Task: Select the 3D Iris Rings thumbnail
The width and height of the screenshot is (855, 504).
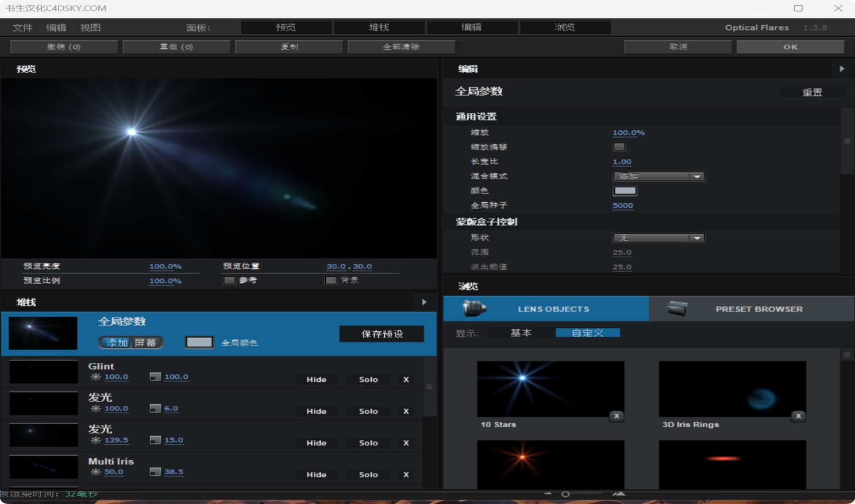Action: 733,389
